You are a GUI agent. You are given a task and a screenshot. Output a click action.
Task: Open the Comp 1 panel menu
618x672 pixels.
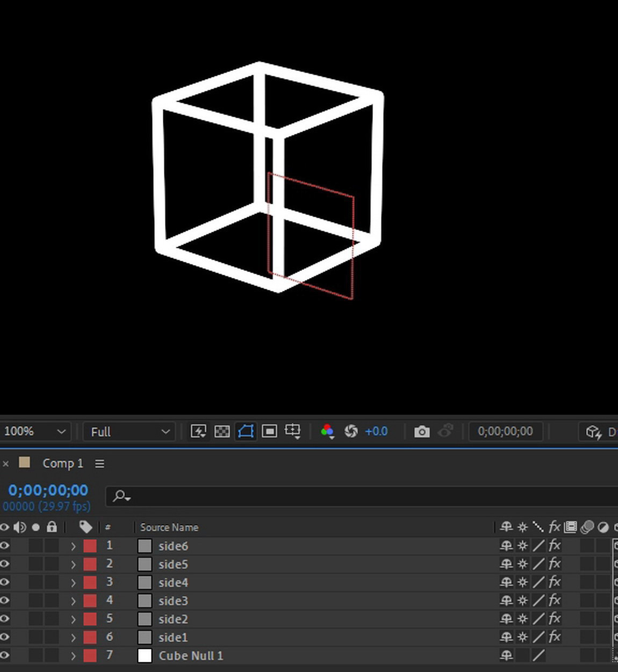point(99,463)
